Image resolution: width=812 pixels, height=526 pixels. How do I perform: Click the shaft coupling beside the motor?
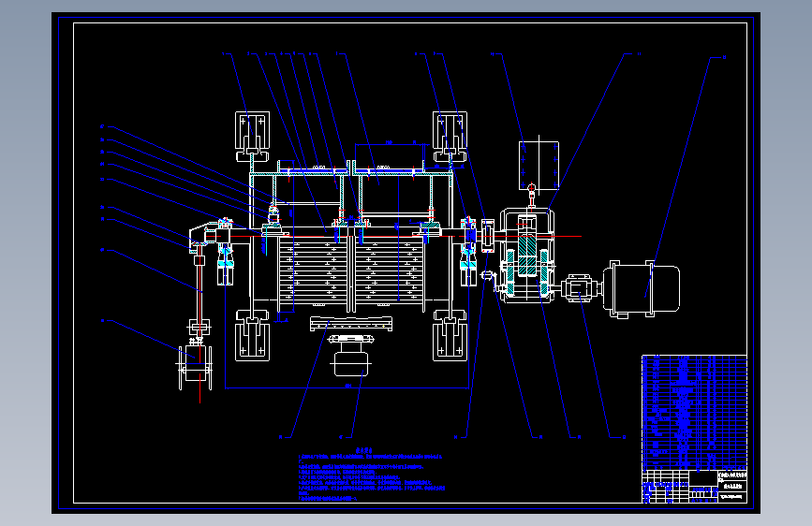(x=579, y=288)
